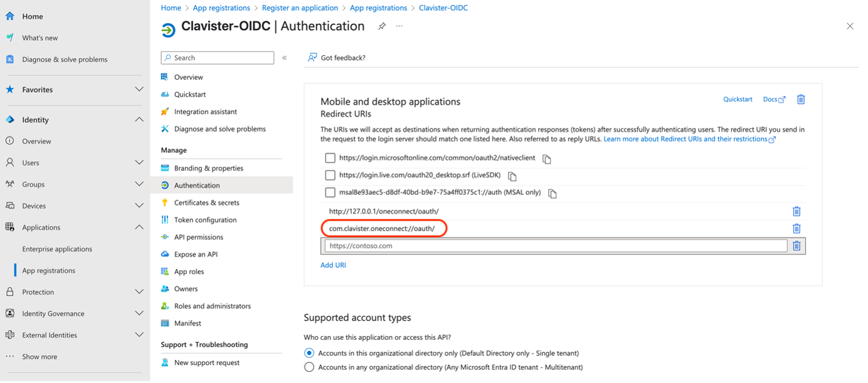Open Branding & properties
868x383 pixels.
pyautogui.click(x=209, y=168)
